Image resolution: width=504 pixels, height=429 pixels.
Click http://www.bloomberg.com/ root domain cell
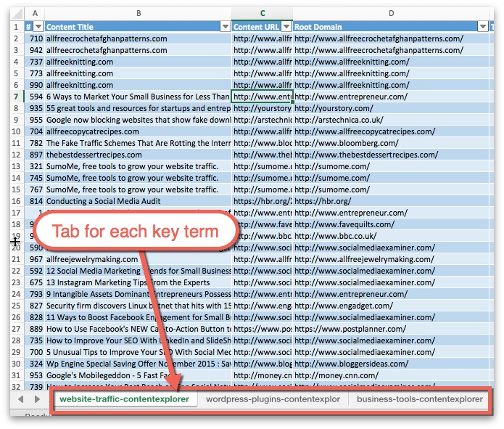pos(391,143)
